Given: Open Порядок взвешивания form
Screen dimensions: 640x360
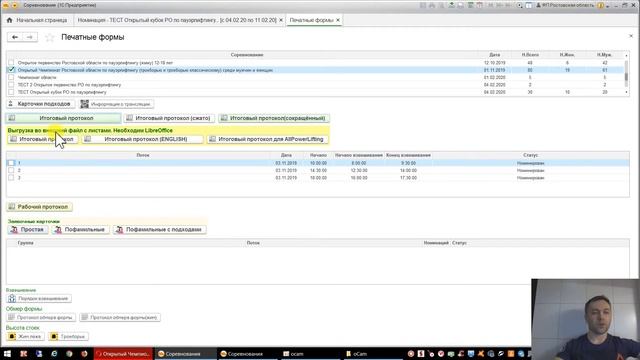Looking at the screenshot, I should (39, 298).
